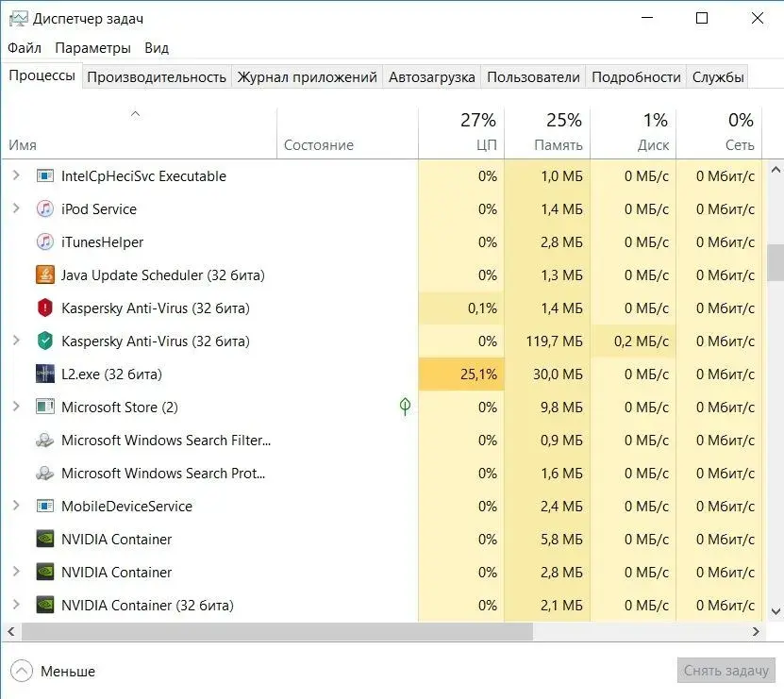Screen dimensions: 784x699
Task: Click the 9,8 МБ memory value
Action: (x=561, y=408)
